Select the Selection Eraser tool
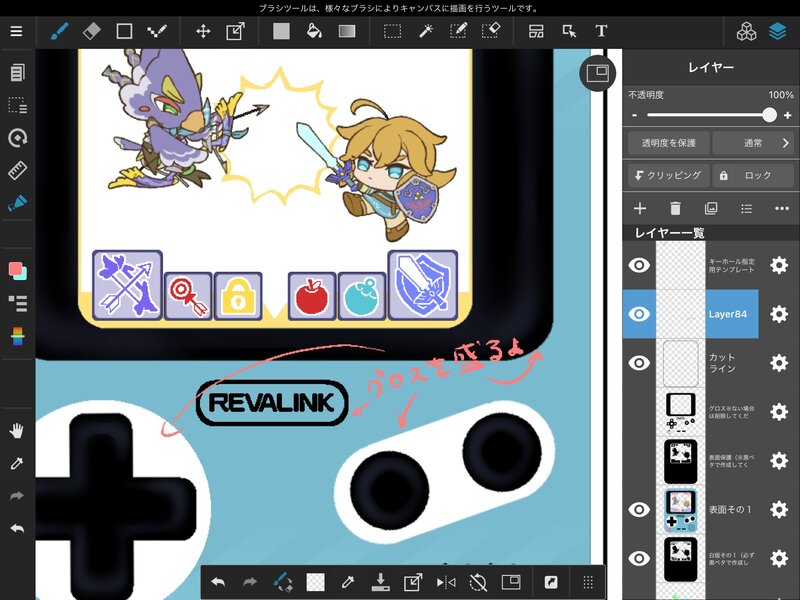Screen dimensions: 800x600 point(491,31)
